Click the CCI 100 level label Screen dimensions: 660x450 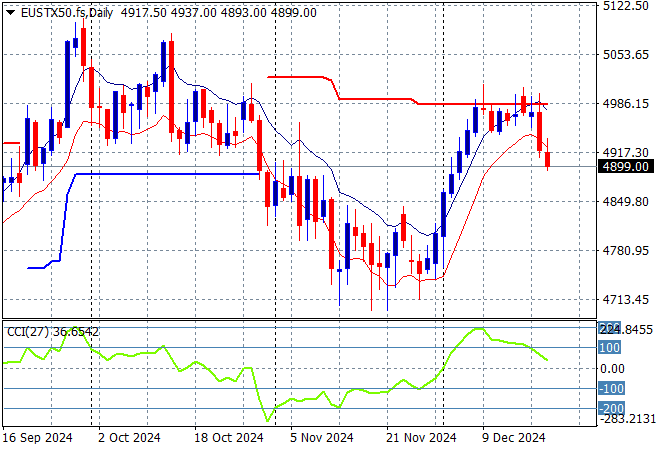pos(610,347)
